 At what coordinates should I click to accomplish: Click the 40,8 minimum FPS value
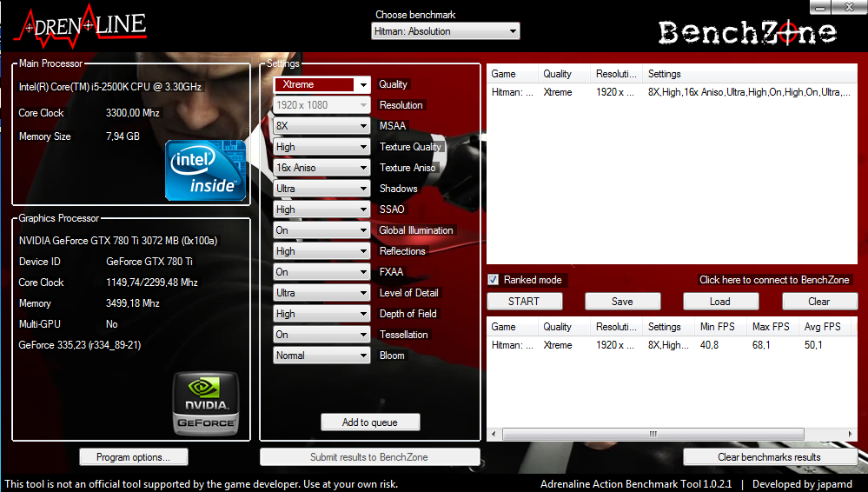pos(709,345)
